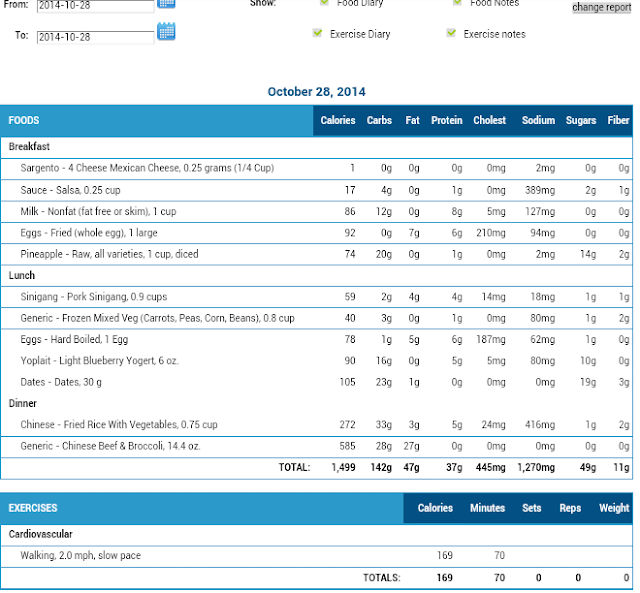
Task: Click the Sauce - Salsa, 0.25 cup entry
Action: pyautogui.click(x=71, y=190)
